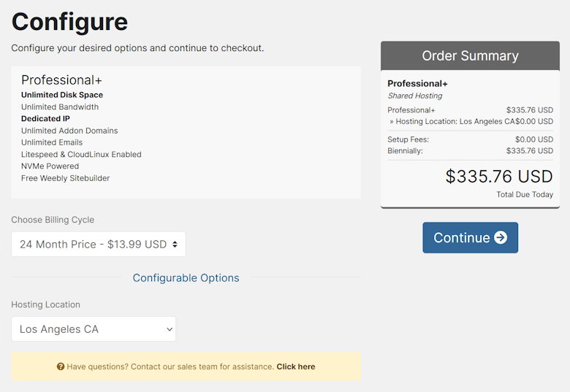Click the Unlimited Disk Space feature text

[62, 95]
